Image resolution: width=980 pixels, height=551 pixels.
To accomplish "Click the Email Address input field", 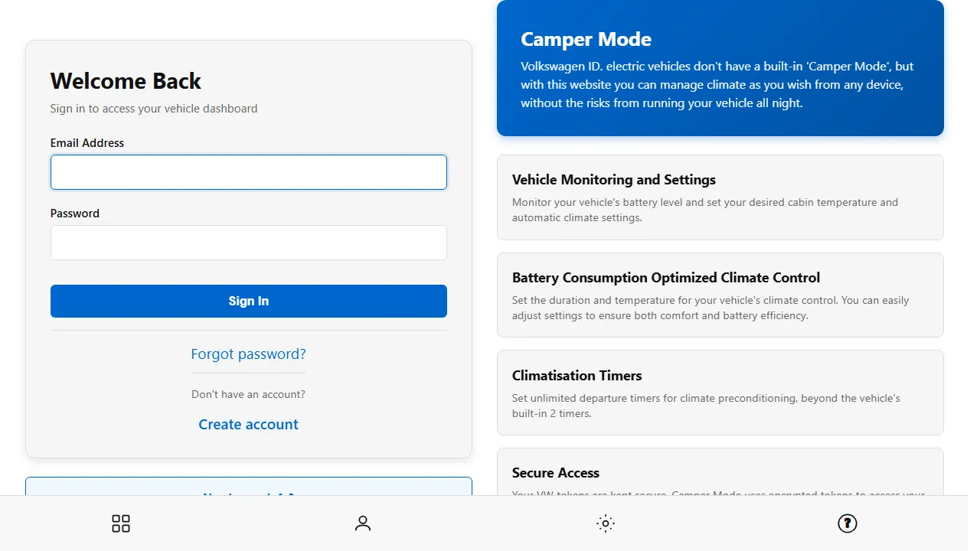I will [x=248, y=172].
